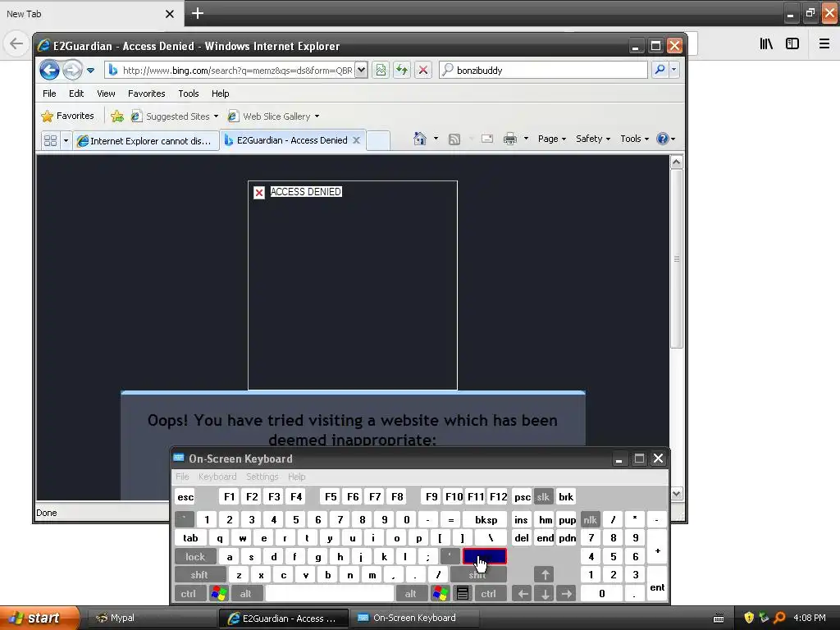Refresh the page in Internet Explorer
Screen dimensions: 840x630
402,70
